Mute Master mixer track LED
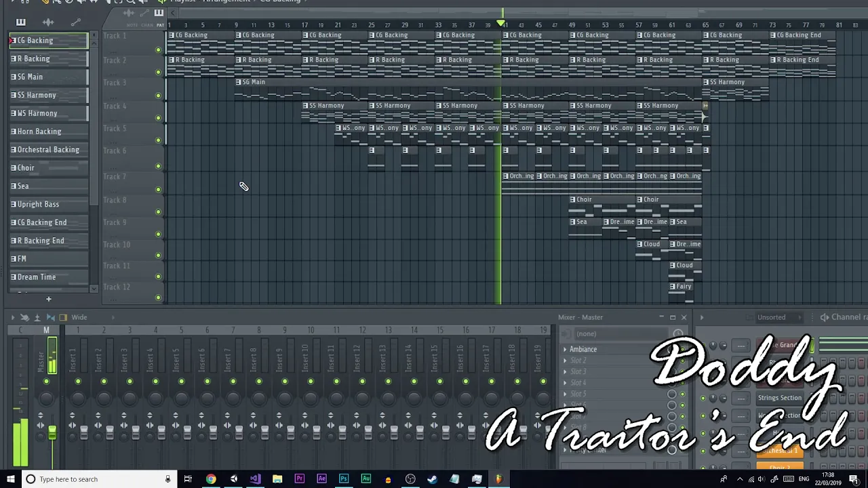Image resolution: width=868 pixels, height=488 pixels. pos(46,382)
